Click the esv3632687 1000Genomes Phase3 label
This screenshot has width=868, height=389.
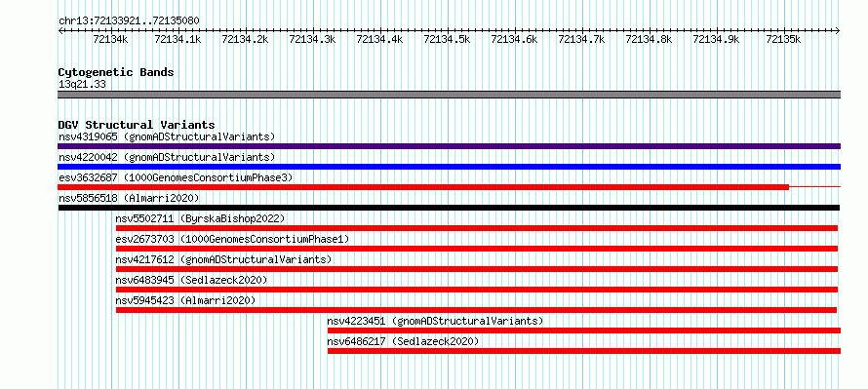(x=176, y=177)
